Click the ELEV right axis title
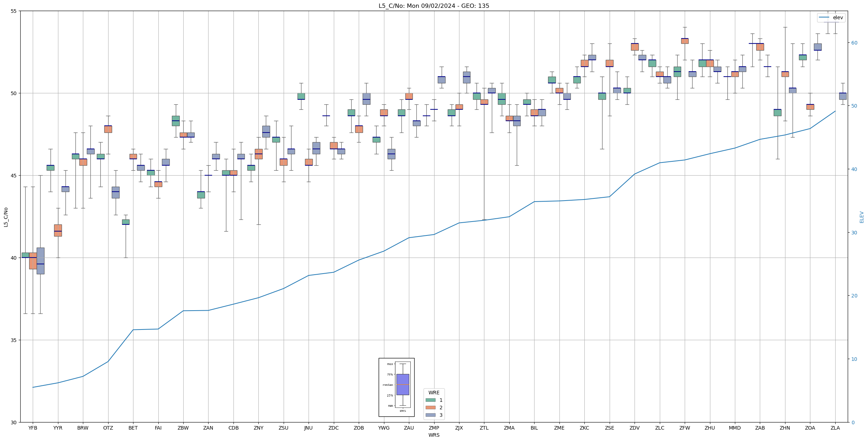 click(x=862, y=217)
